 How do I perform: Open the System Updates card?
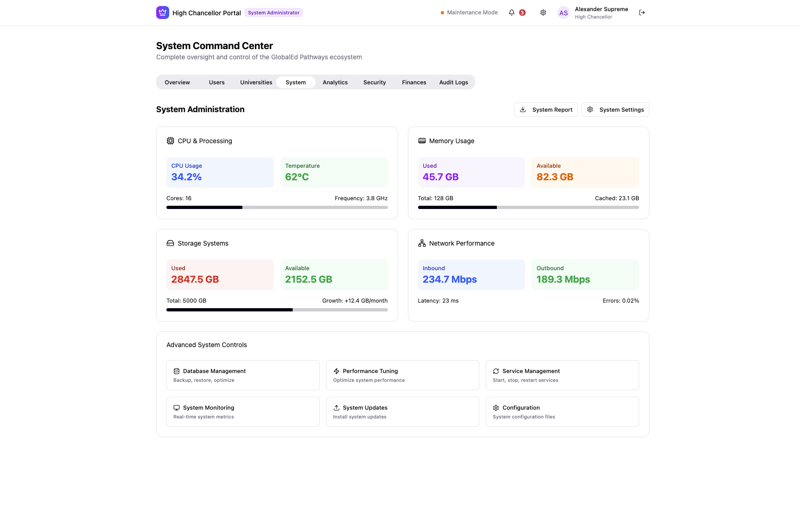click(x=402, y=412)
